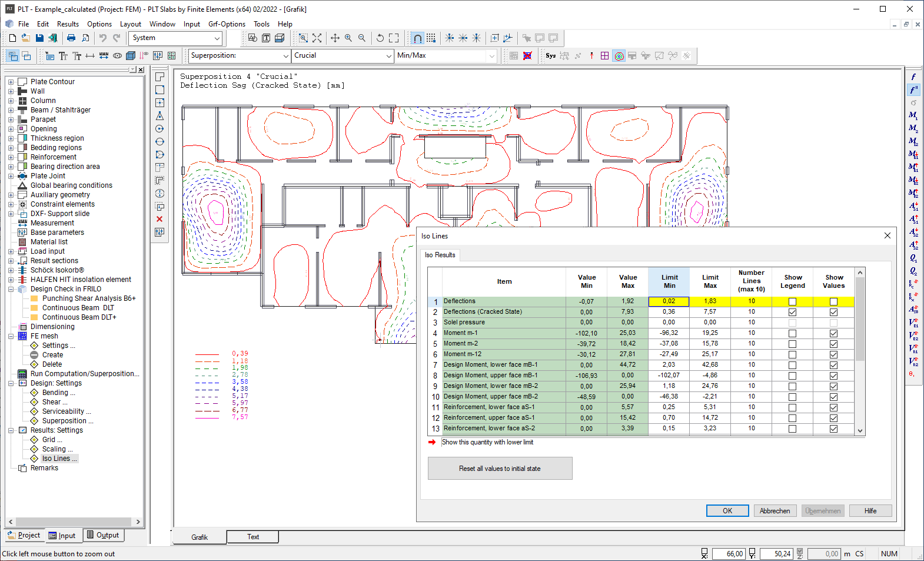Click the X coordinate field showing 66,00
Screen dimensions: 924x561
click(729, 554)
